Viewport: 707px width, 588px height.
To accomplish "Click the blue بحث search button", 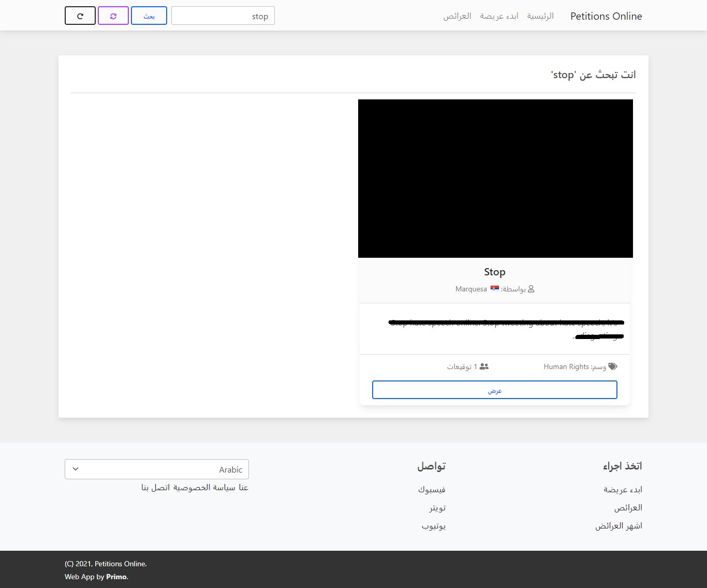I will point(149,16).
